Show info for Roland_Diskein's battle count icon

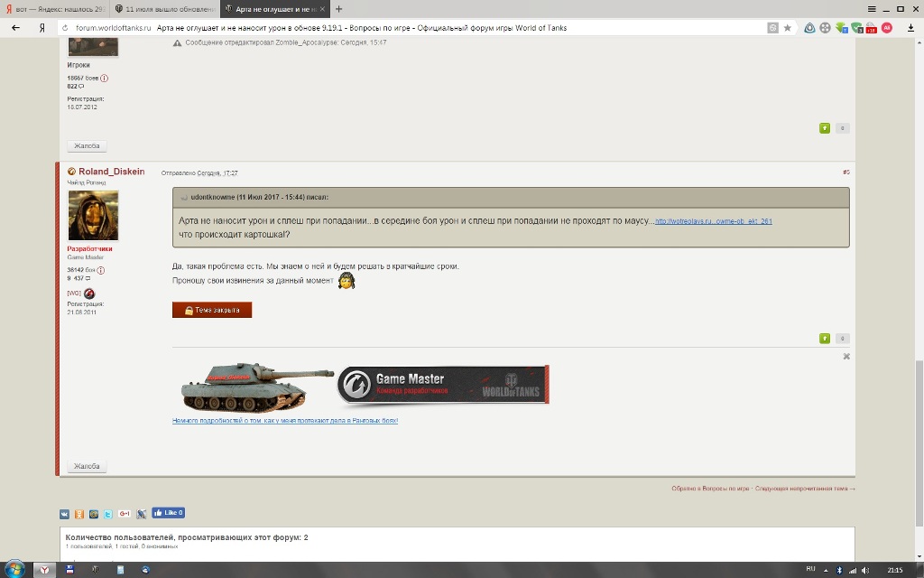click(101, 270)
